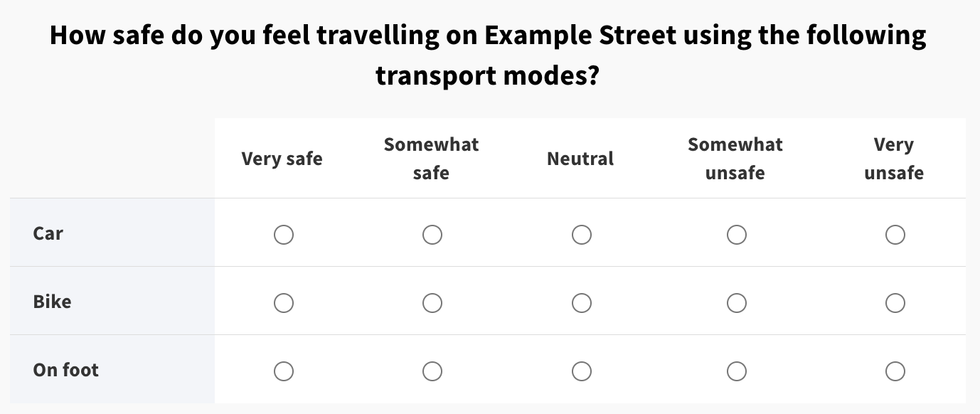Select Very safe for Bike

coord(283,303)
